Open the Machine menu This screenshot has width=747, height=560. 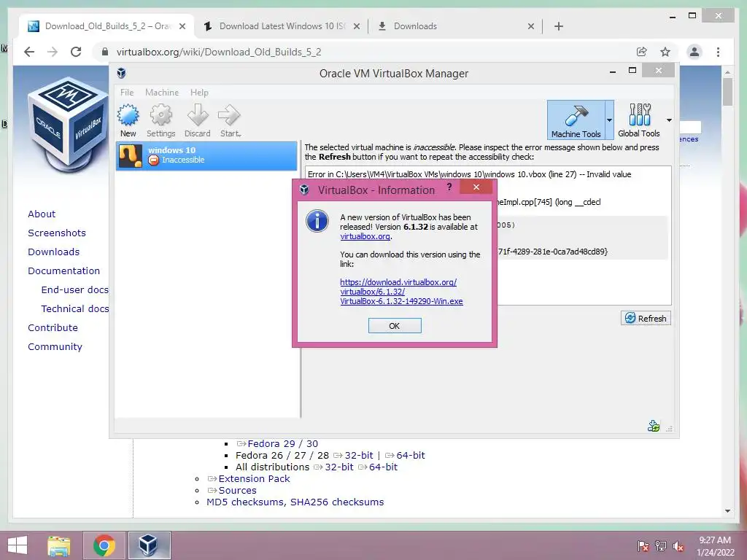click(x=162, y=93)
